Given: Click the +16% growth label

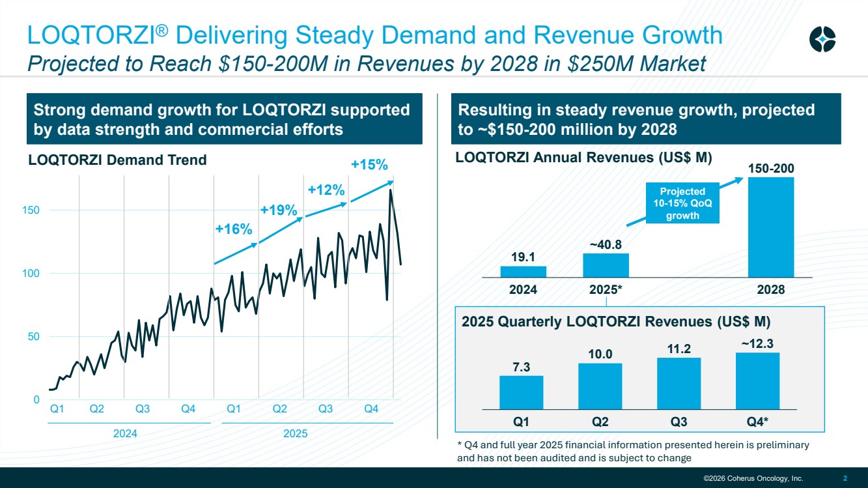Looking at the screenshot, I should pyautogui.click(x=233, y=229).
